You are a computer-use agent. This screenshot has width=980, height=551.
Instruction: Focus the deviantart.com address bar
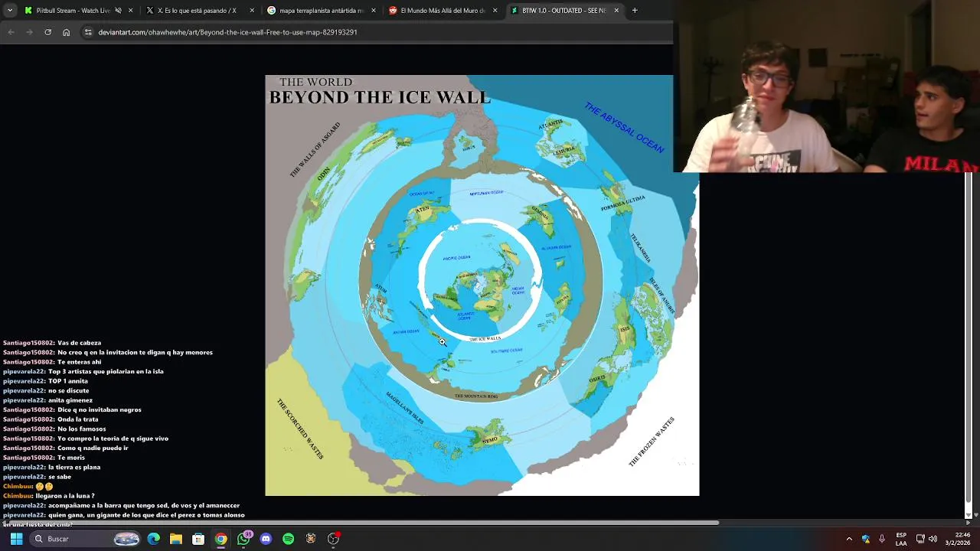375,32
